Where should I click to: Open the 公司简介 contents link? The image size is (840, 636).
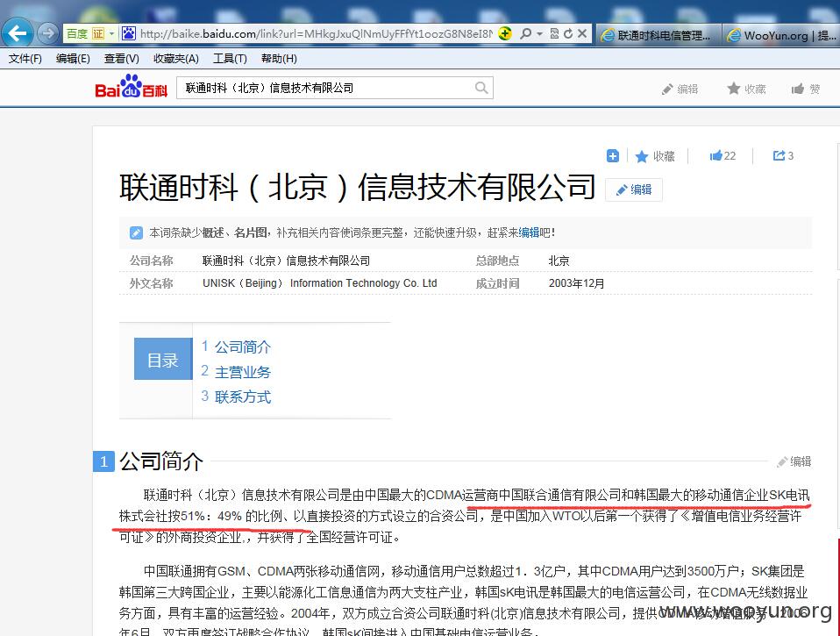click(x=243, y=347)
